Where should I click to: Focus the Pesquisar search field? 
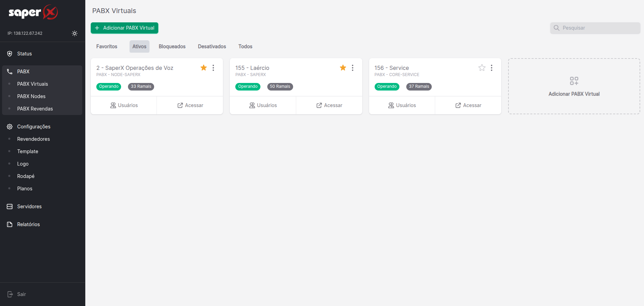[599, 28]
